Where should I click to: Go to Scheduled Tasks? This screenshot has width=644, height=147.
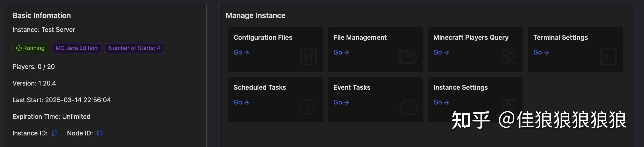tap(241, 102)
